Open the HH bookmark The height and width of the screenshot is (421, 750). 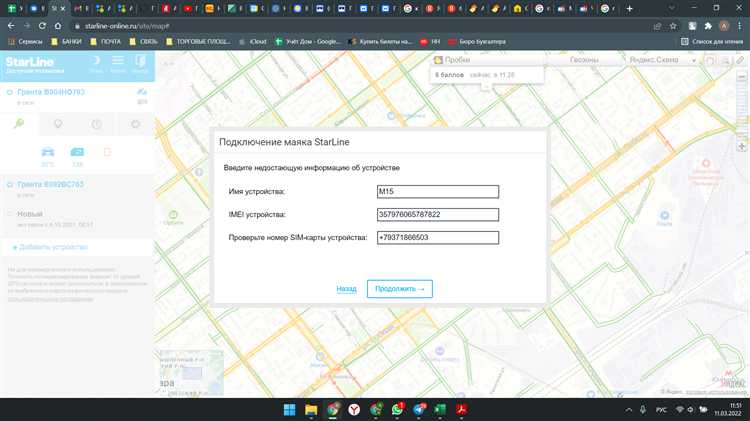(x=430, y=42)
